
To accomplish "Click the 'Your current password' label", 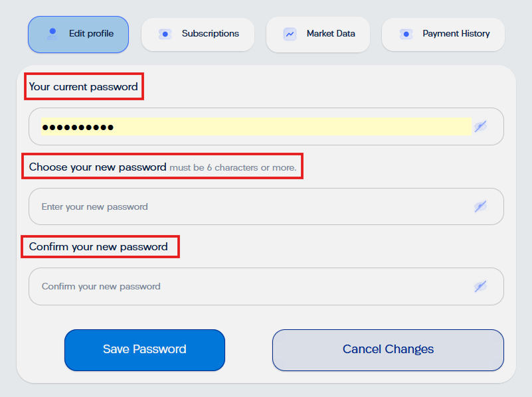I will coord(84,87).
